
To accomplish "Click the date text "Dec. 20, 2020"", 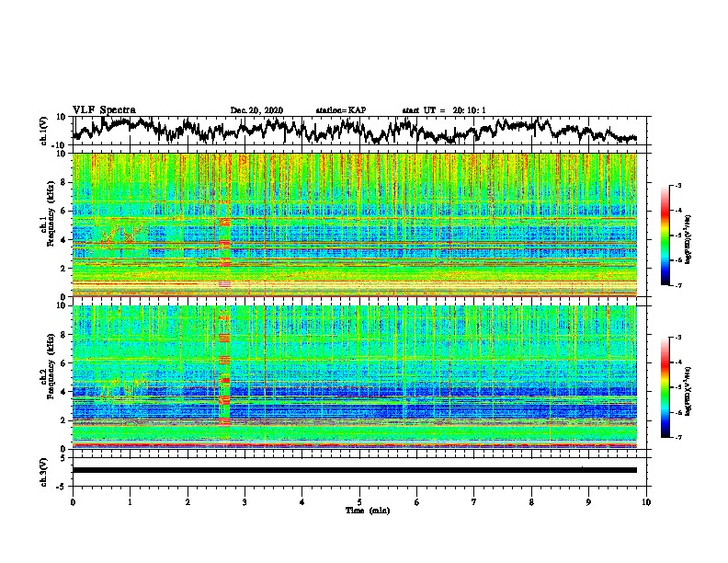I will click(256, 110).
